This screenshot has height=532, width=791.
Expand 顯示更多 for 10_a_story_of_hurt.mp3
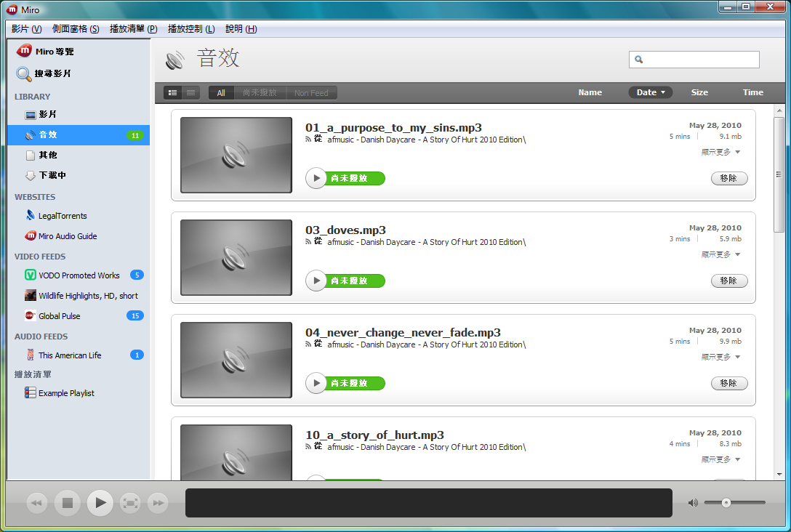click(x=720, y=459)
